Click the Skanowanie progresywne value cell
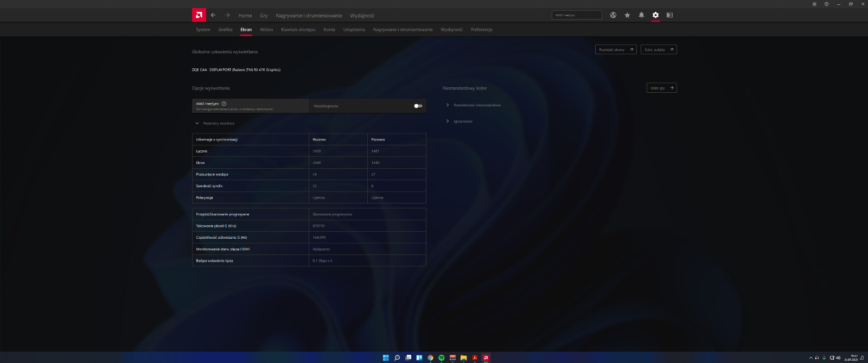The height and width of the screenshot is (363, 868). click(x=367, y=214)
